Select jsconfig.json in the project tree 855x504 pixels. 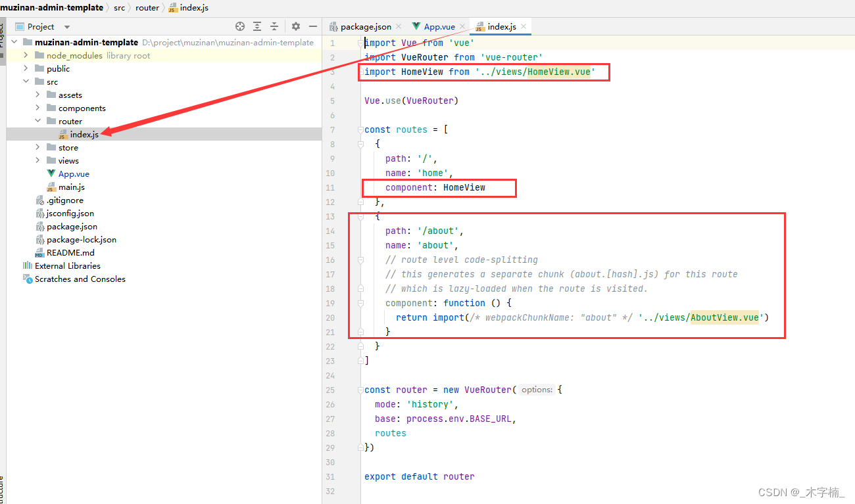[70, 214]
